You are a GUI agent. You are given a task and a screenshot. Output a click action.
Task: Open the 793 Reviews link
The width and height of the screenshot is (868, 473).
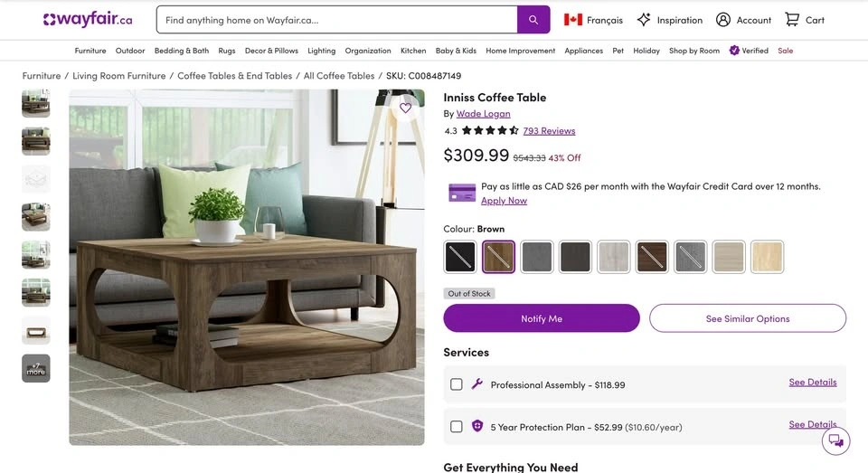549,131
